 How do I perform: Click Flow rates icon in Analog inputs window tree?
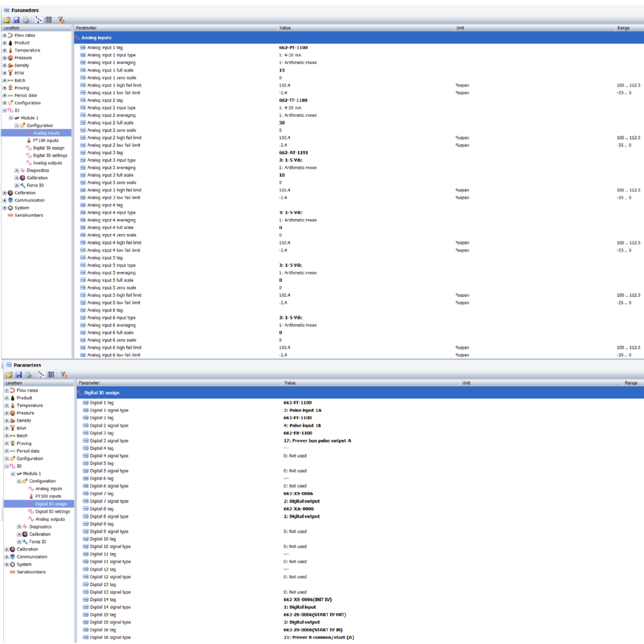tap(11, 35)
